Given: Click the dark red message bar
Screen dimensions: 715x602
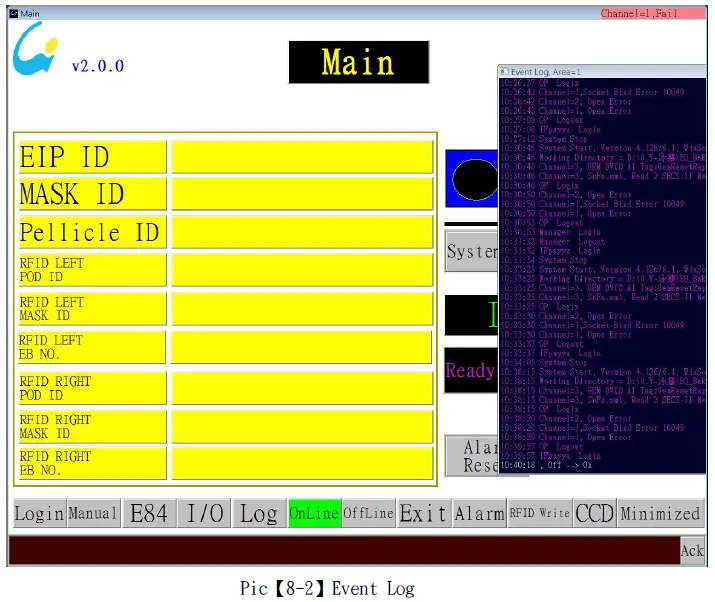Looking at the screenshot, I should pos(344,550).
